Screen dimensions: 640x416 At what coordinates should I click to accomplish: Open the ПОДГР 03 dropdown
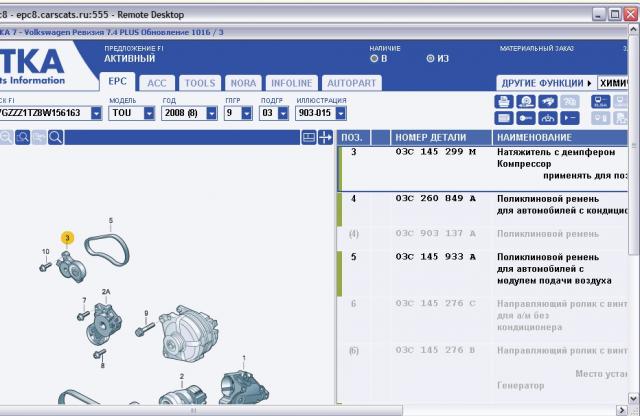[x=283, y=113]
